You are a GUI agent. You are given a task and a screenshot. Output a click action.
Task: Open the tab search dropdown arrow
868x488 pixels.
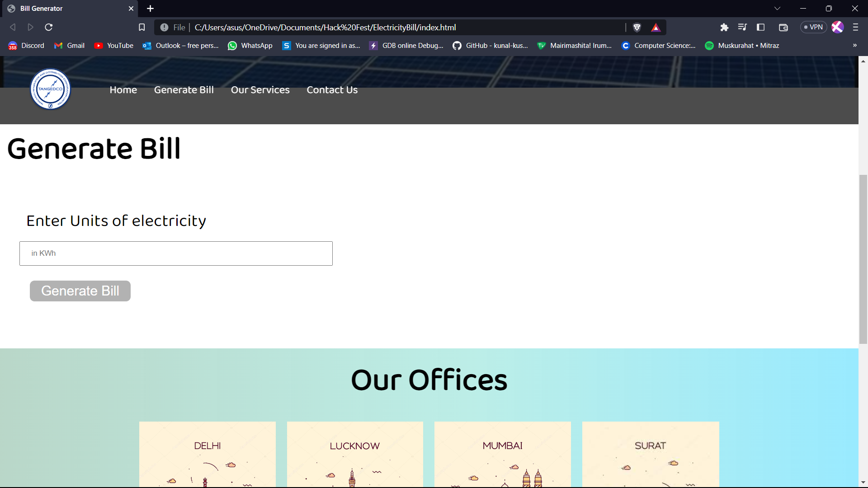point(777,9)
